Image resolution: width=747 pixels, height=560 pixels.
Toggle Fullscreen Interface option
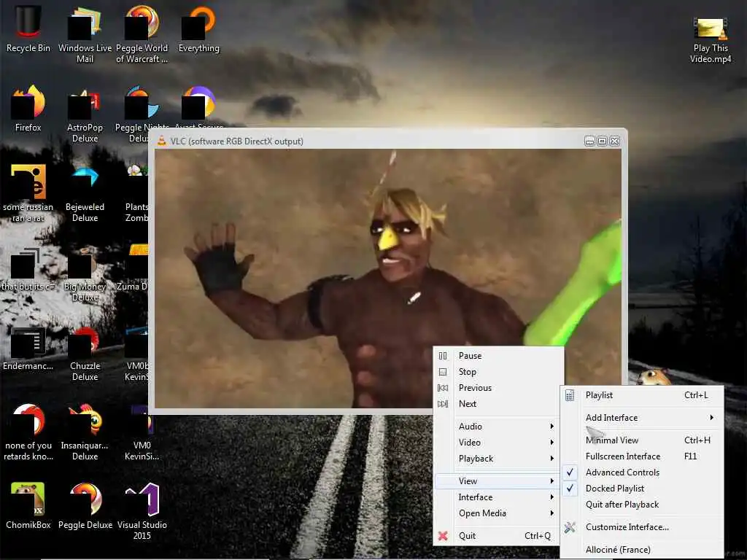[x=643, y=456]
